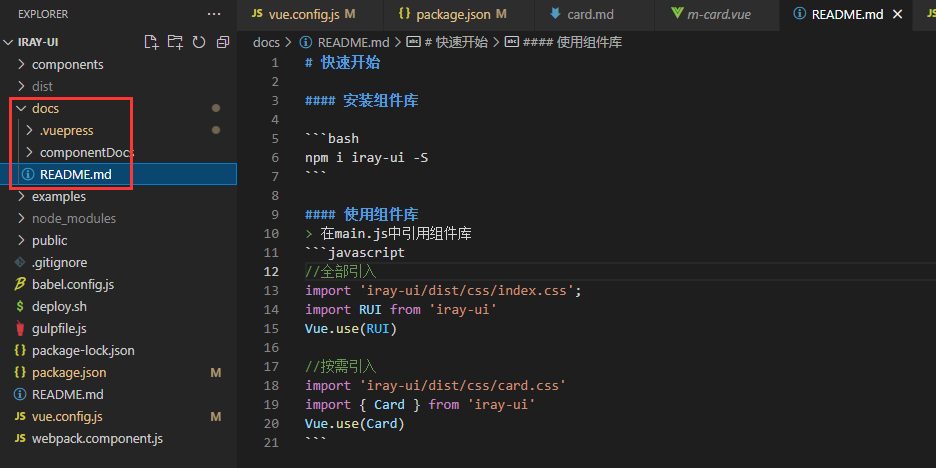Click the 'Vue.use(Card)' line
This screenshot has height=468, width=936.
(355, 424)
